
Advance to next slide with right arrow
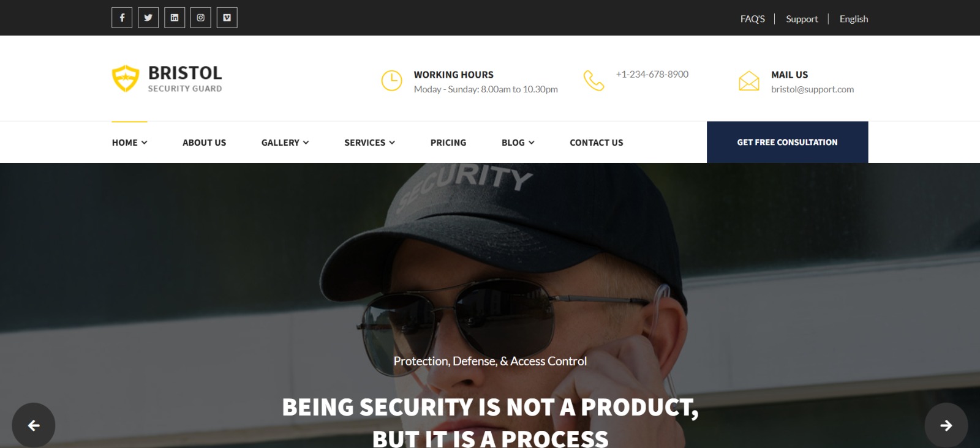coord(946,425)
